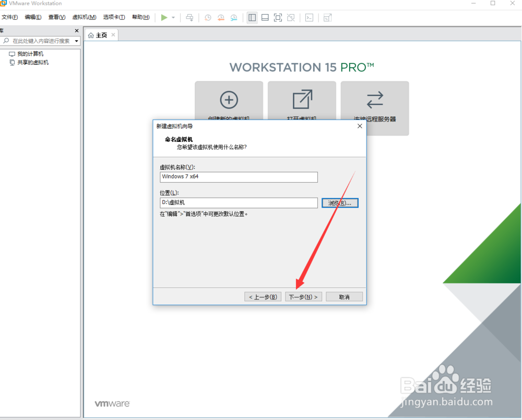Select 共享的虚拟机 in the library tree
522x420 pixels.
point(32,63)
